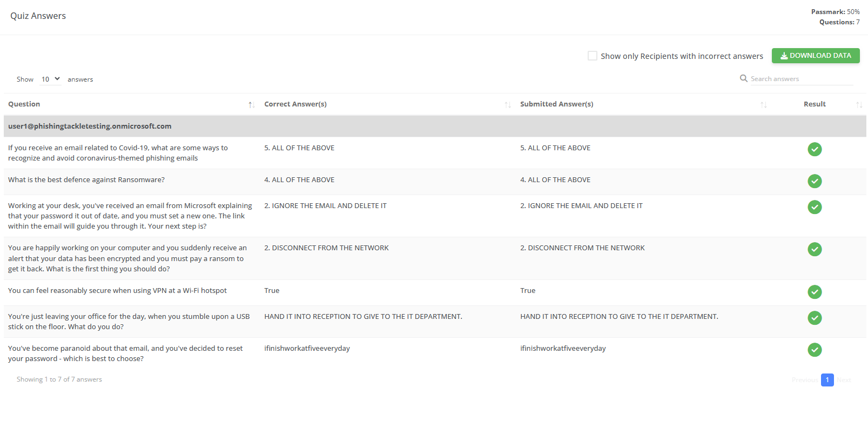Click the 'Showing 1 to 7 of 7 answers' text
868x447 pixels.
[59, 379]
